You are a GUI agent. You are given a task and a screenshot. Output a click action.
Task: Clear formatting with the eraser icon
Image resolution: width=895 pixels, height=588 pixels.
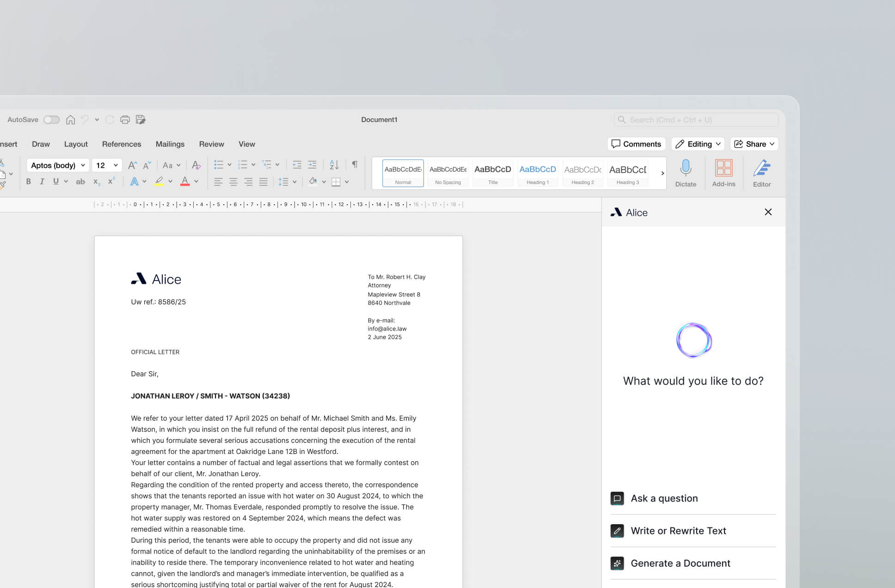196,165
